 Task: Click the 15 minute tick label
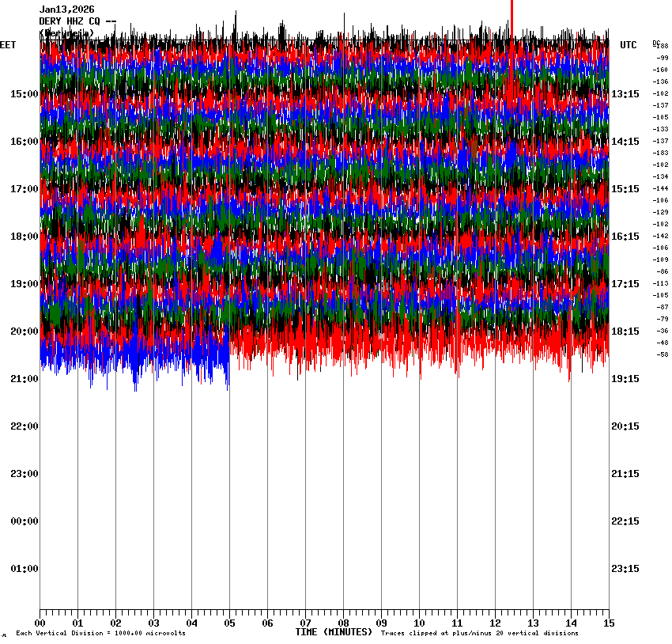pyautogui.click(x=609, y=623)
